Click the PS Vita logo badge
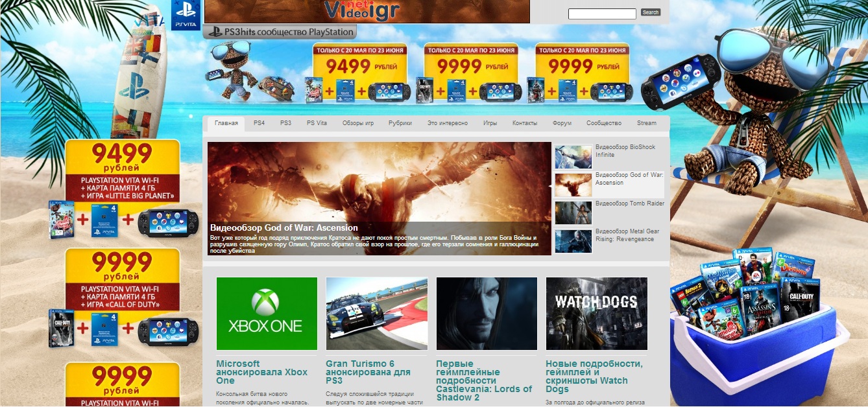Image resolution: width=868 pixels, height=407 pixels. (186, 14)
